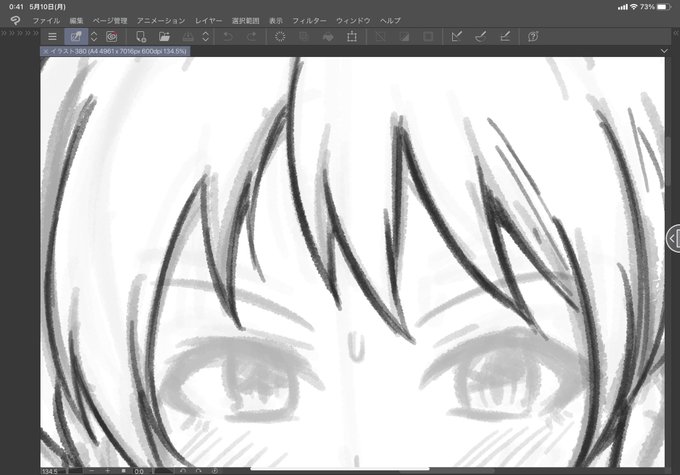680x475 pixels.
Task: Click the vertical scrollbar at canvas right
Action: (668, 162)
